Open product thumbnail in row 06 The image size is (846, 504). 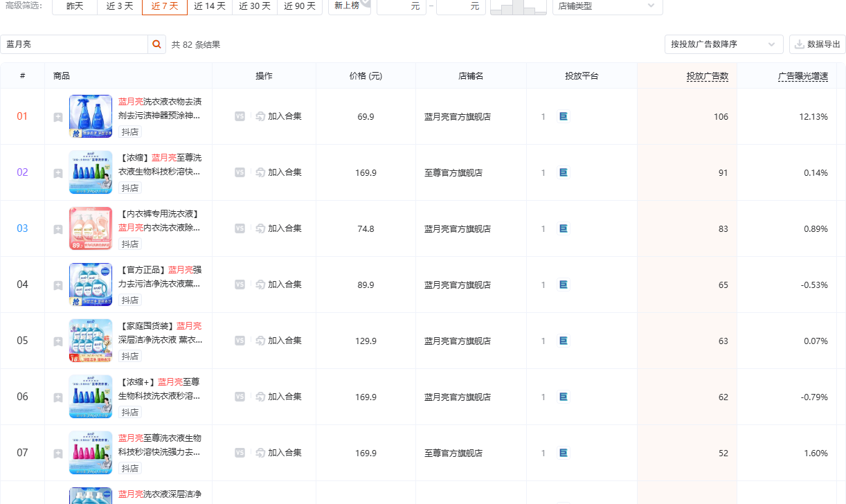[x=91, y=397]
